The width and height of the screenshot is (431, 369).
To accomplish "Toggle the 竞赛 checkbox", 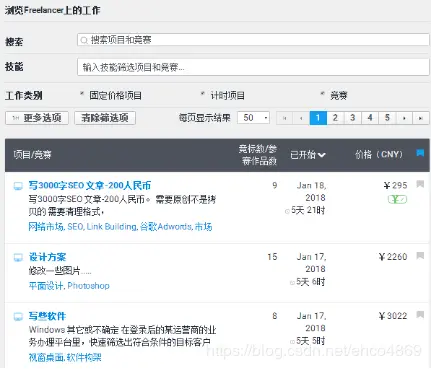I will coord(322,94).
